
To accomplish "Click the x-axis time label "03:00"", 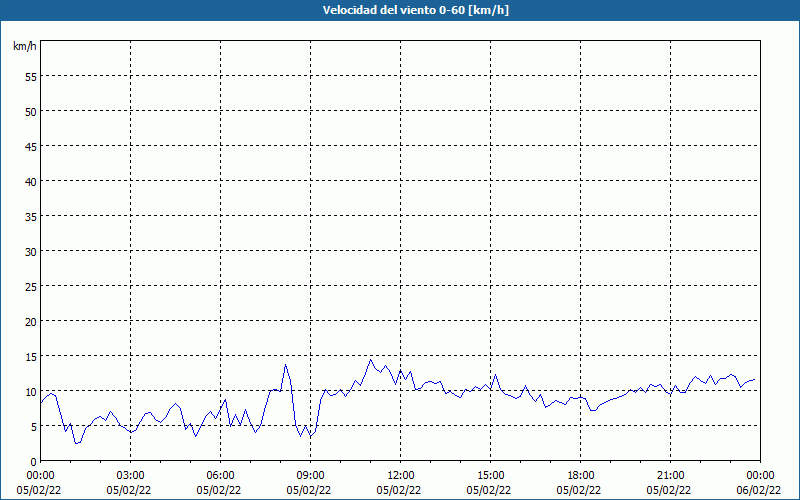I will [131, 476].
